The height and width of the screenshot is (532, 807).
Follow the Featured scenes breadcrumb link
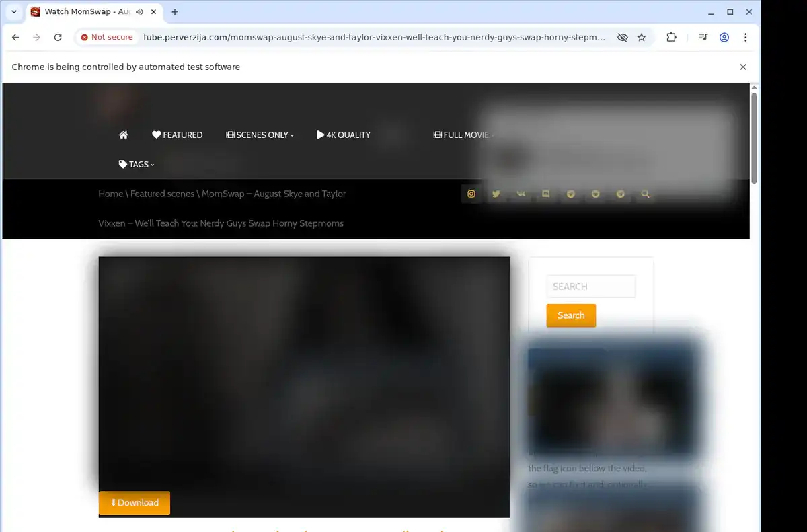coord(162,194)
